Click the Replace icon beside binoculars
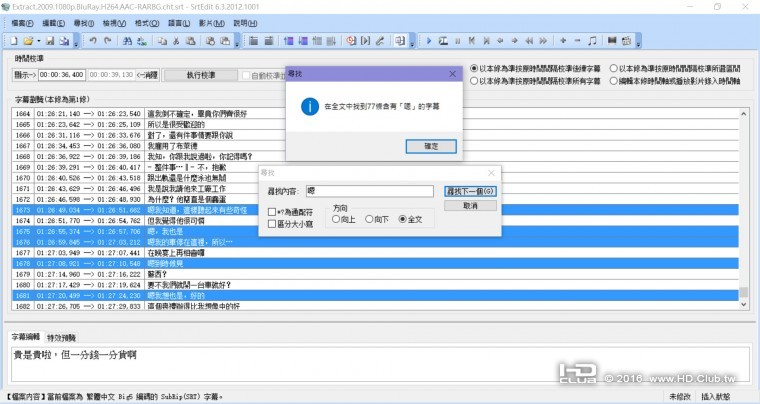 tap(142, 41)
